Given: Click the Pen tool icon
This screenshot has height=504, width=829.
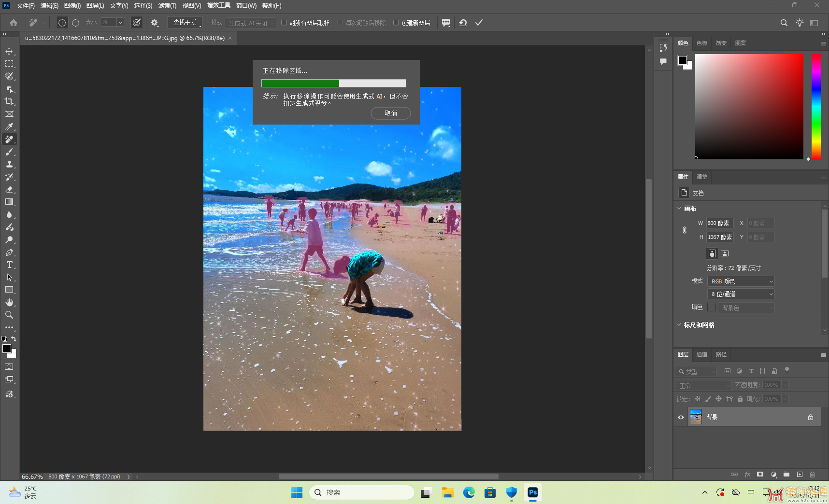Looking at the screenshot, I should (x=9, y=252).
